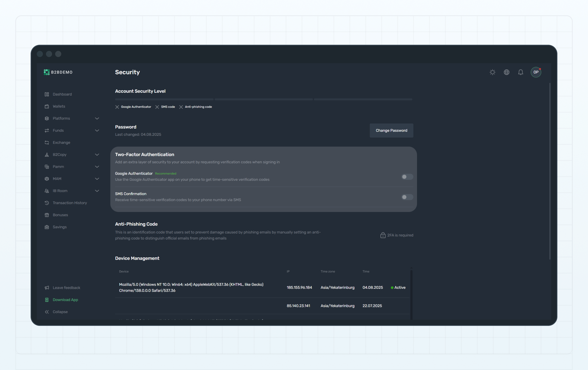
Task: Click the light theme sun icon
Action: tap(492, 72)
